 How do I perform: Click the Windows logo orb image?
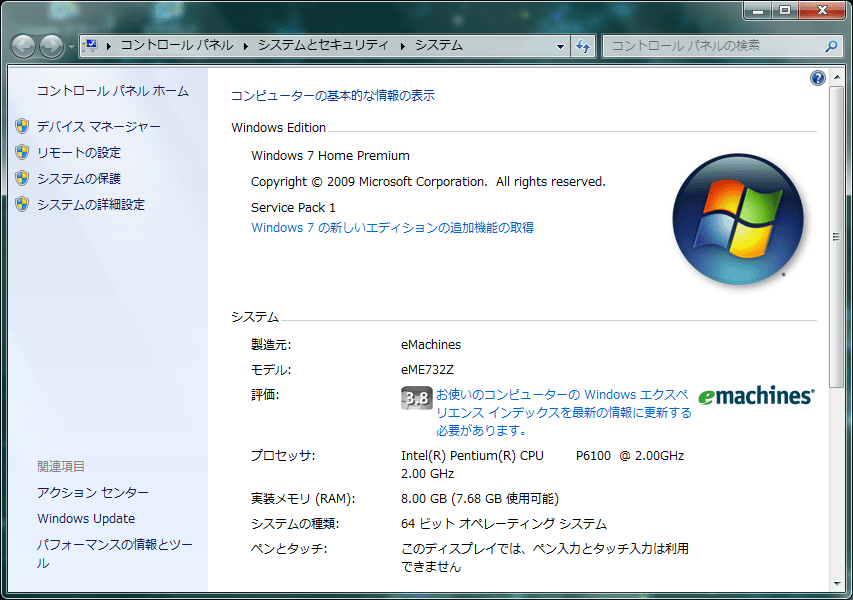738,219
